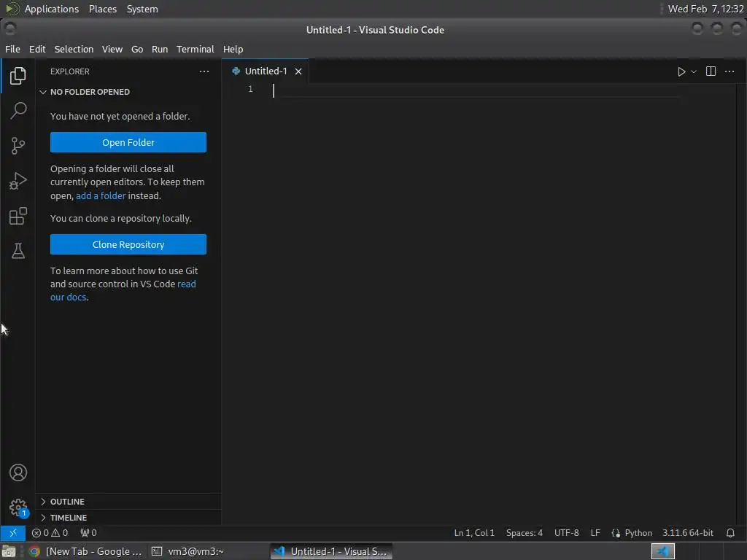Open the Edit menu
747x560 pixels.
[37, 49]
